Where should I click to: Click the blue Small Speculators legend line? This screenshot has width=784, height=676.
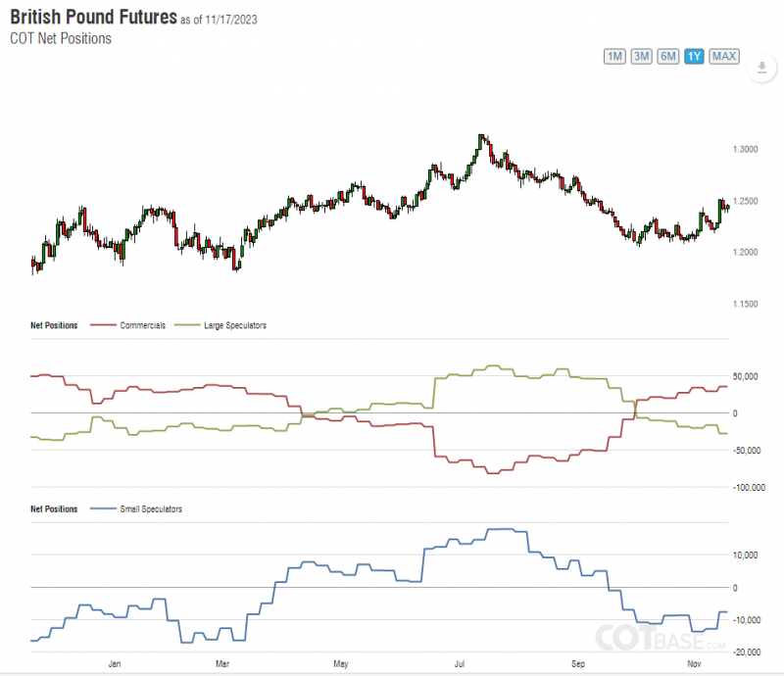coord(101,509)
